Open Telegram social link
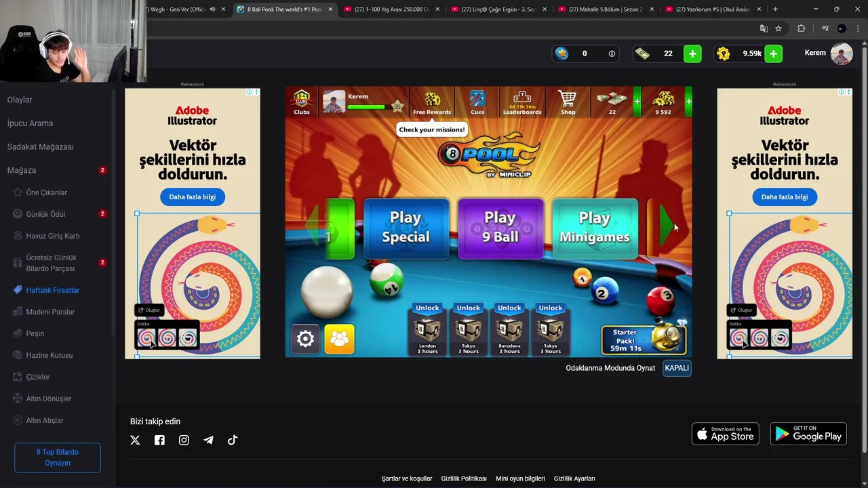This screenshot has width=868, height=488. [x=208, y=440]
